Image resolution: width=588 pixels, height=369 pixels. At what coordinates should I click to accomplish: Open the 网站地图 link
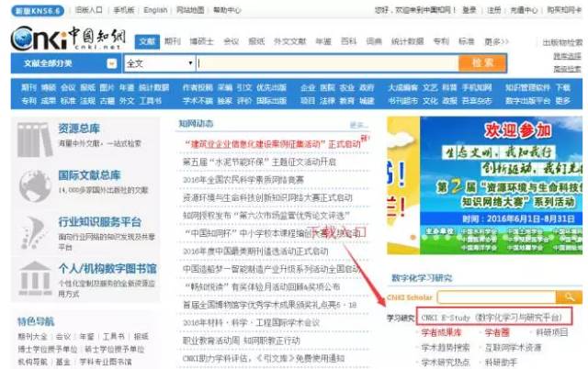tap(190, 10)
